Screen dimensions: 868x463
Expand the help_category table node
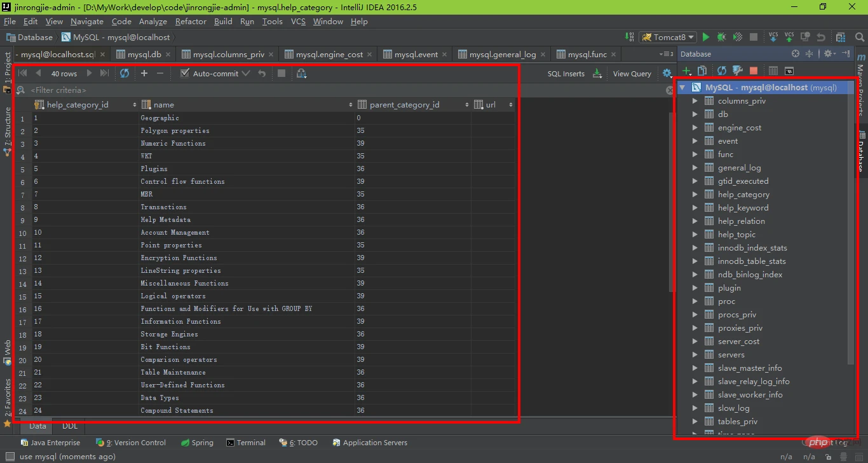[x=695, y=195]
